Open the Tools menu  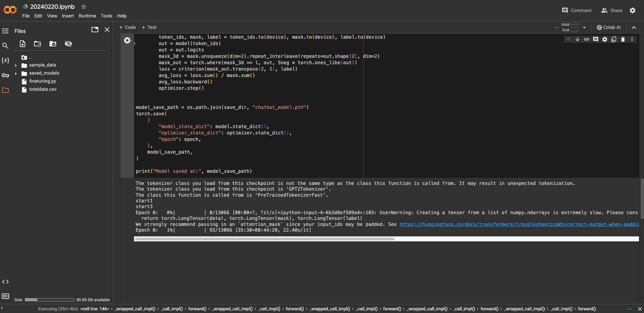tap(106, 16)
